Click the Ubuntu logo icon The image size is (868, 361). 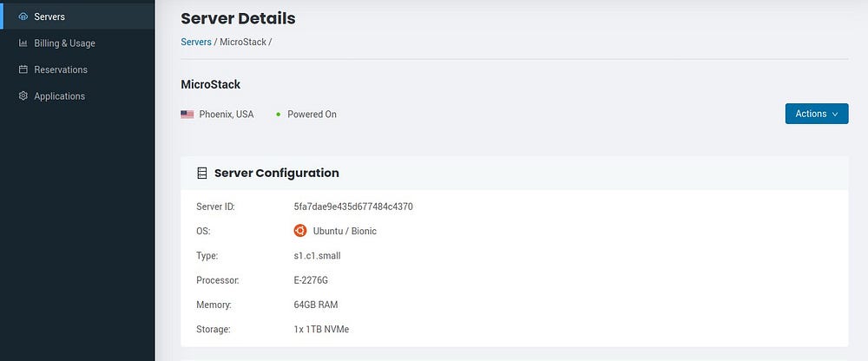[x=299, y=231]
